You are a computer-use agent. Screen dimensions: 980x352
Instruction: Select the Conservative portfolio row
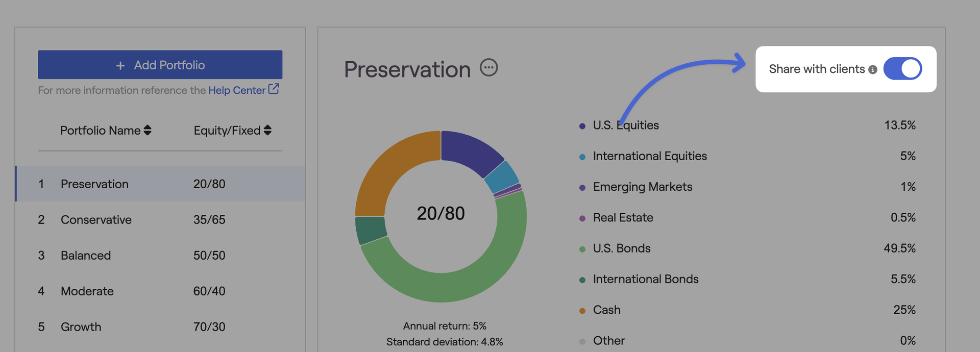[160, 220]
